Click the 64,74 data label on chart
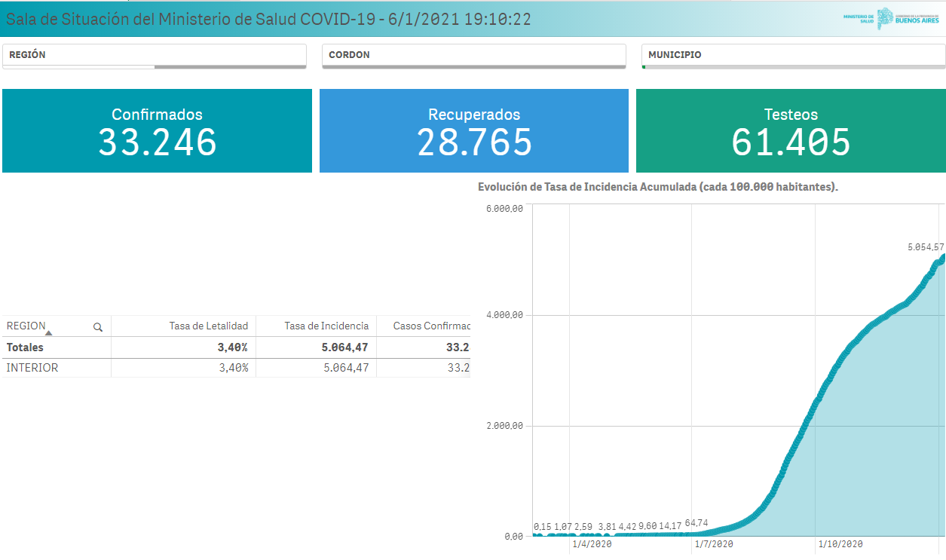Screen dimensions: 946x560 (x=696, y=523)
